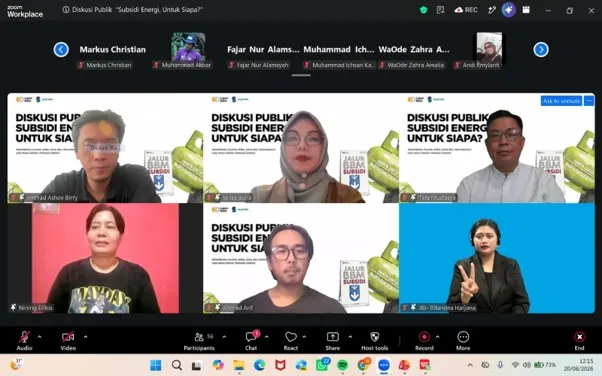This screenshot has height=376, width=602.
Task: Start Share screen
Action: (x=332, y=340)
